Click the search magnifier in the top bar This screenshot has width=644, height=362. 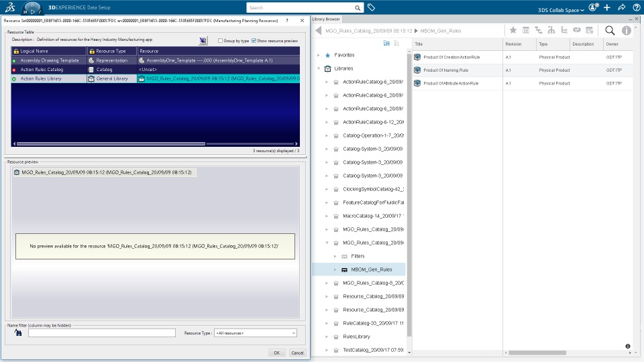tap(358, 8)
